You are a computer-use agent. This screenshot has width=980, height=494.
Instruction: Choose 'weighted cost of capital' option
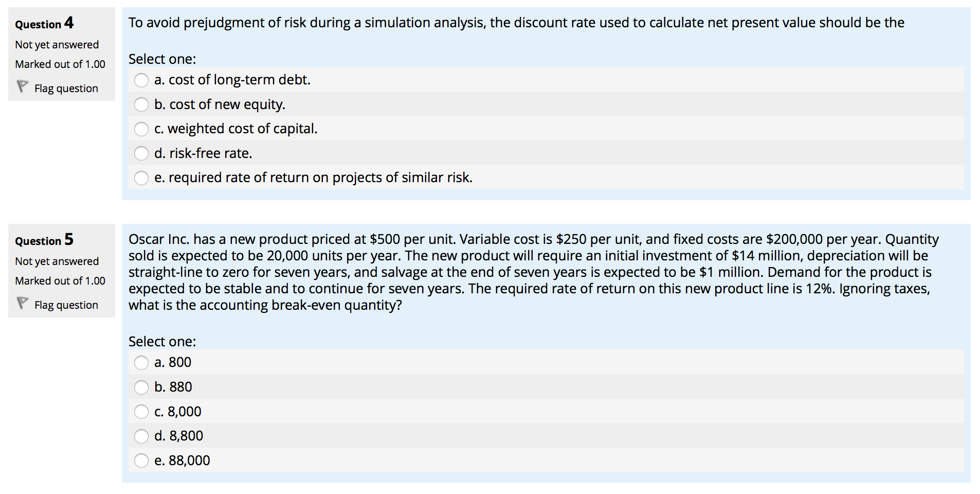tap(141, 129)
